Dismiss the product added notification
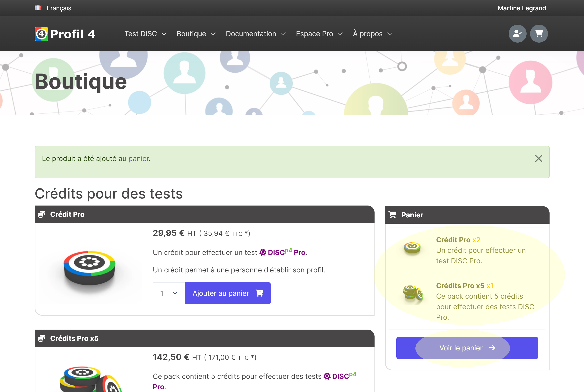 [538, 158]
